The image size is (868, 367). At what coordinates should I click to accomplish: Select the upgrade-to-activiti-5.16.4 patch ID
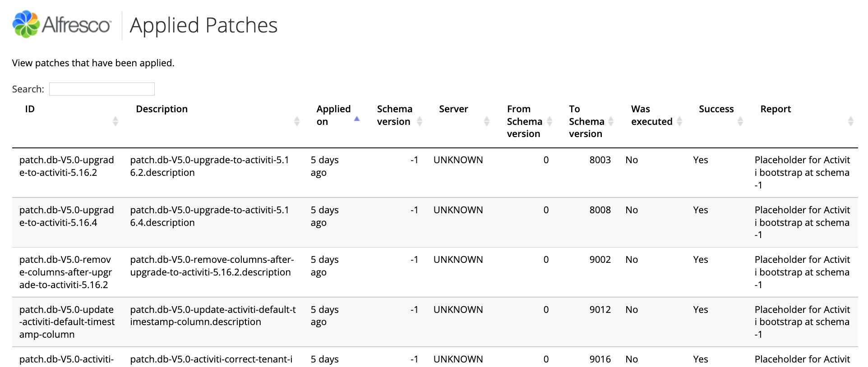pyautogui.click(x=67, y=216)
